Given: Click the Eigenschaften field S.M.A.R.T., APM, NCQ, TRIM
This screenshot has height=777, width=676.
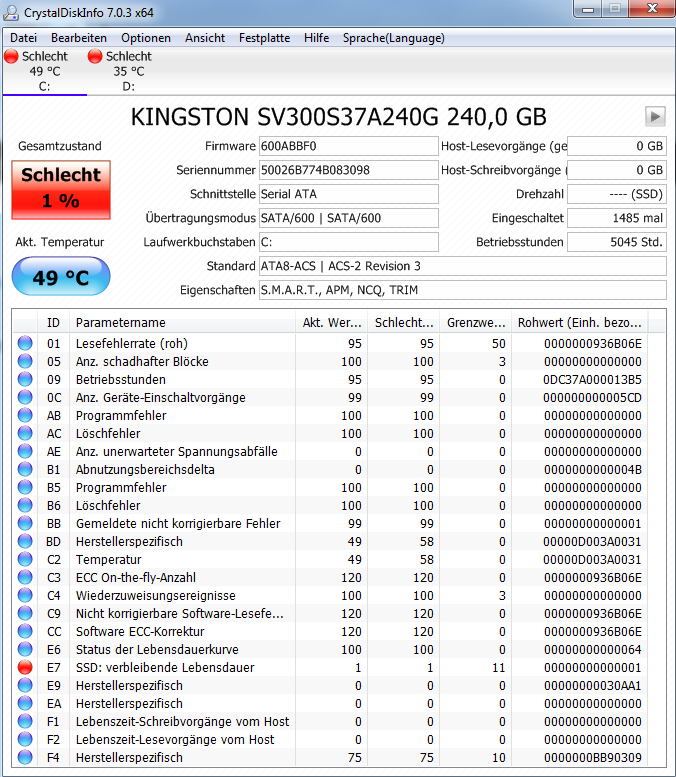Looking at the screenshot, I should (463, 290).
